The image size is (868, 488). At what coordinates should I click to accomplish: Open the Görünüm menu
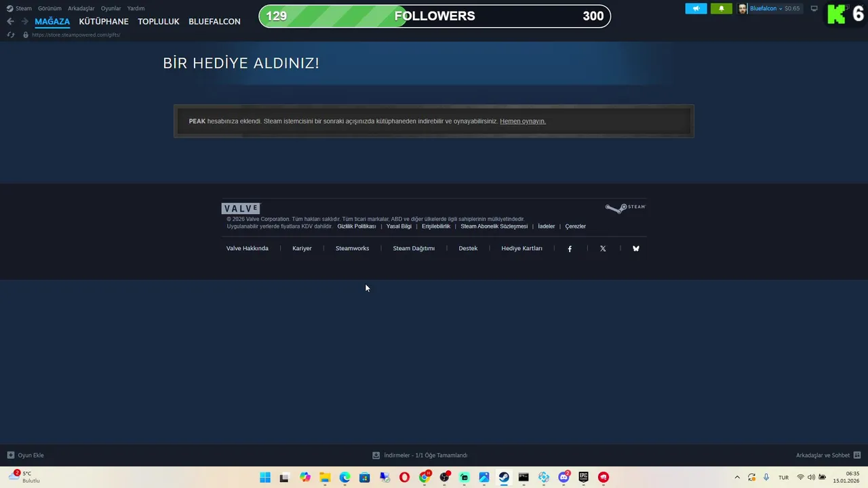click(x=50, y=9)
